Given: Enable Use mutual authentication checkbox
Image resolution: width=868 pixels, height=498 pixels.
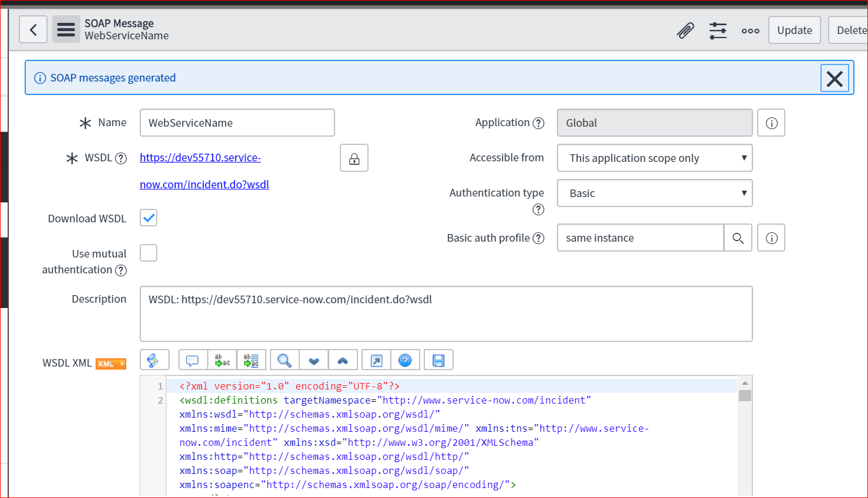Looking at the screenshot, I should tap(148, 253).
